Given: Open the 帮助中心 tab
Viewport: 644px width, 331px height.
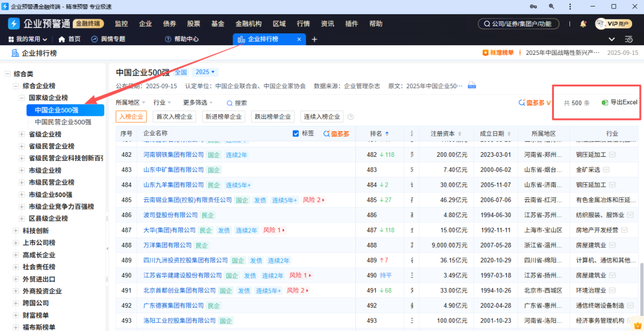Looking at the screenshot, I should tap(181, 39).
